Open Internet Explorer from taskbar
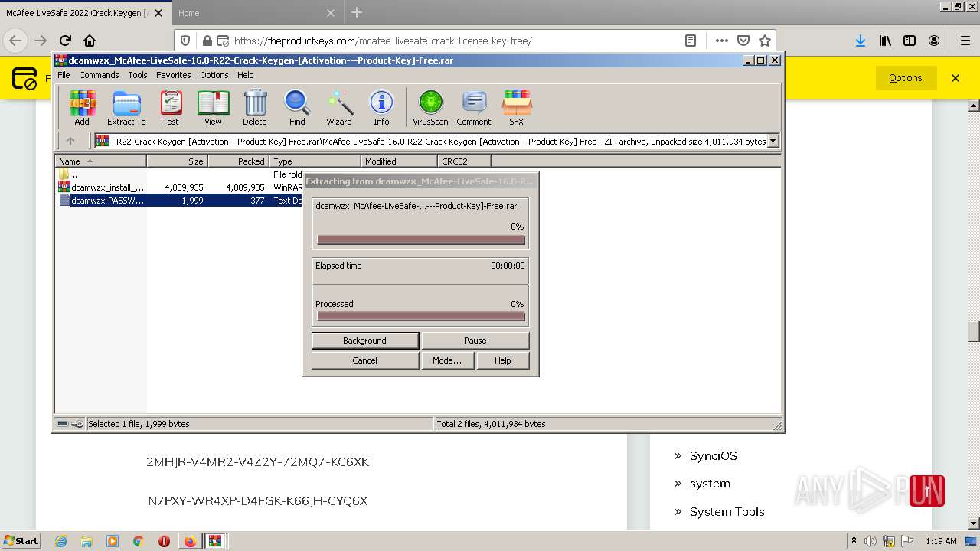The width and height of the screenshot is (980, 551). (x=60, y=541)
